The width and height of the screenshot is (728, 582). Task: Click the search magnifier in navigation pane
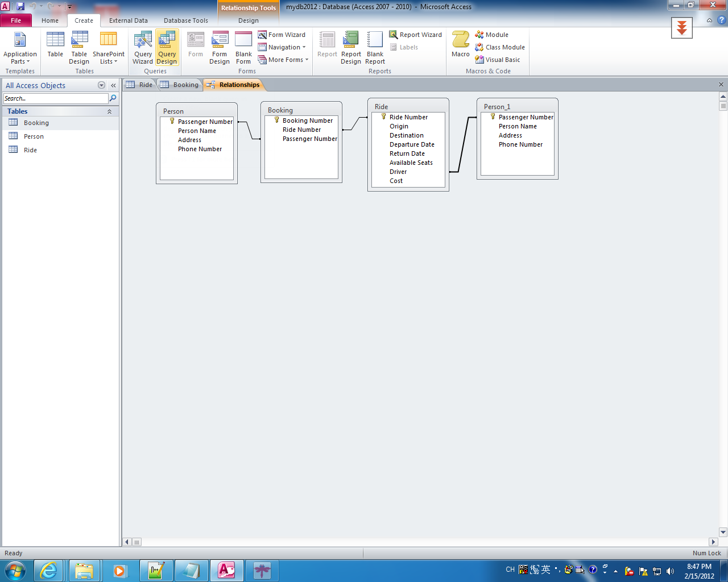point(114,98)
